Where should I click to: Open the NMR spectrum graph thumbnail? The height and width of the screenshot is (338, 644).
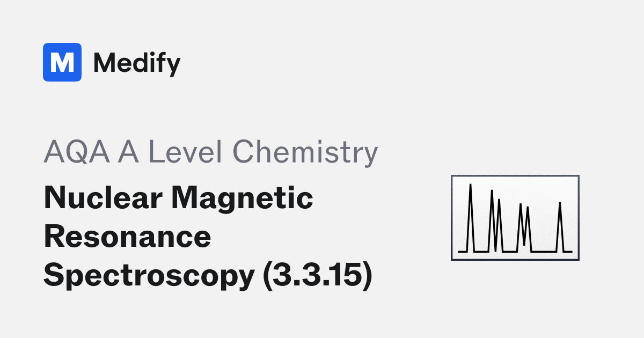click(x=515, y=217)
